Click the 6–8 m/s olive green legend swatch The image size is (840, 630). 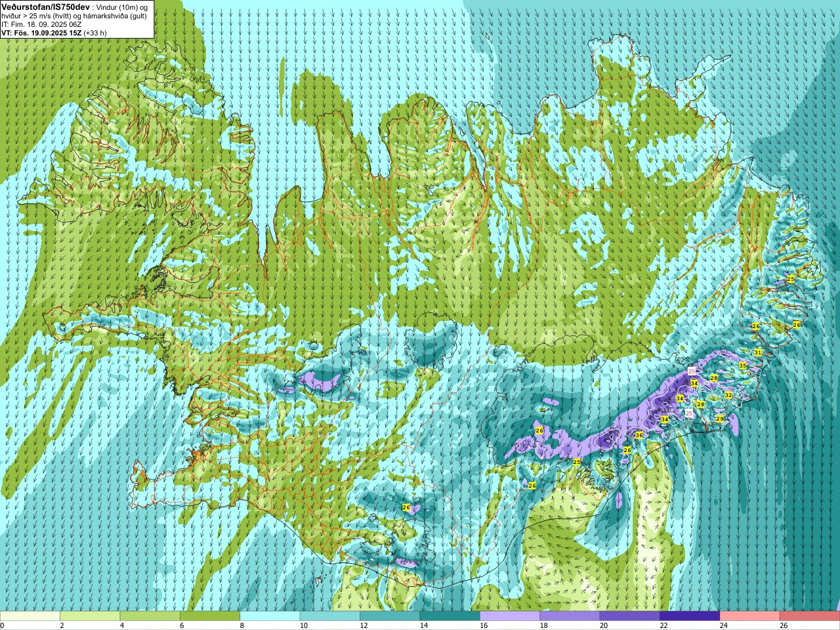pyautogui.click(x=210, y=616)
